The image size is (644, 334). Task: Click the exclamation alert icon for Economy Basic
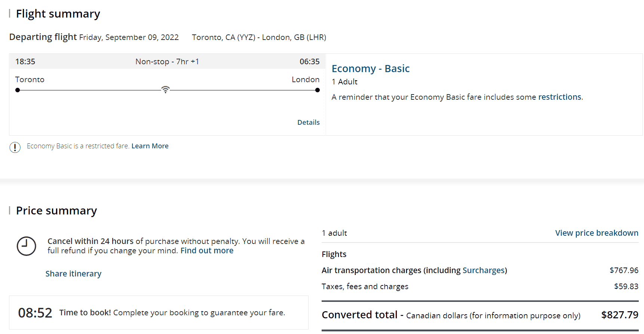coord(15,147)
